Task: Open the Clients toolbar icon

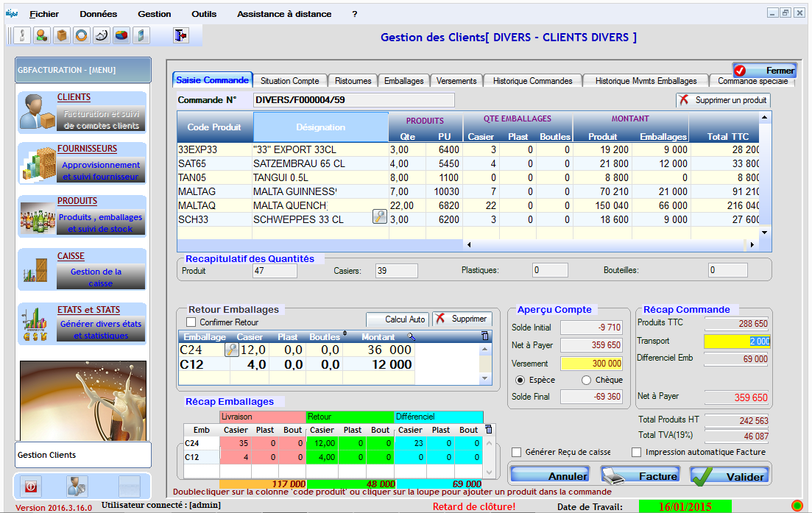Action: (x=21, y=35)
